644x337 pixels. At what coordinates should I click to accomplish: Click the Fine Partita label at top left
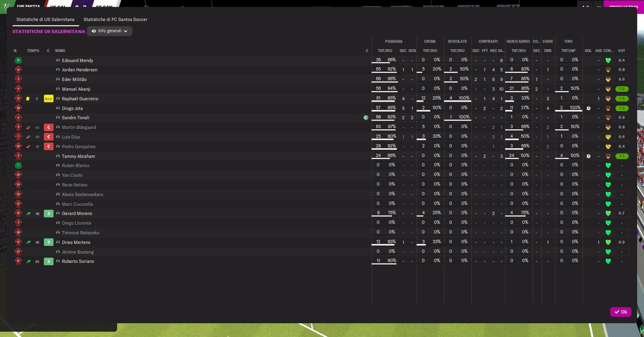28,6
